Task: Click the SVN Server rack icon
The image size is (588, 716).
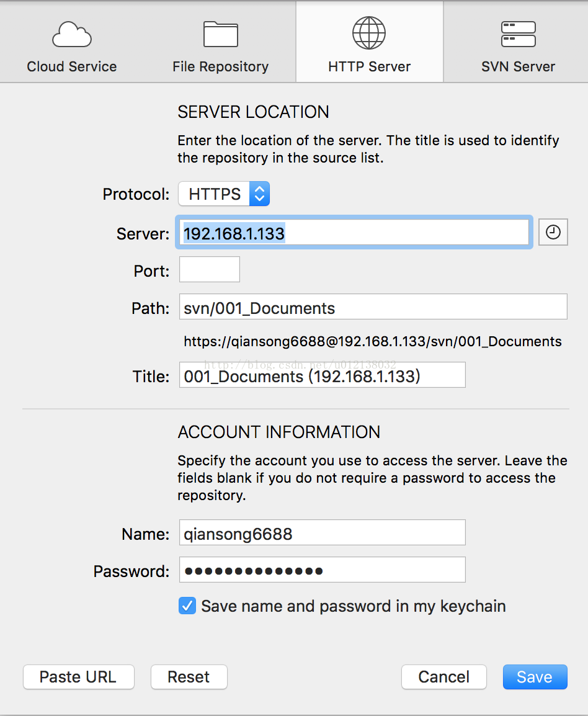Action: [x=518, y=34]
